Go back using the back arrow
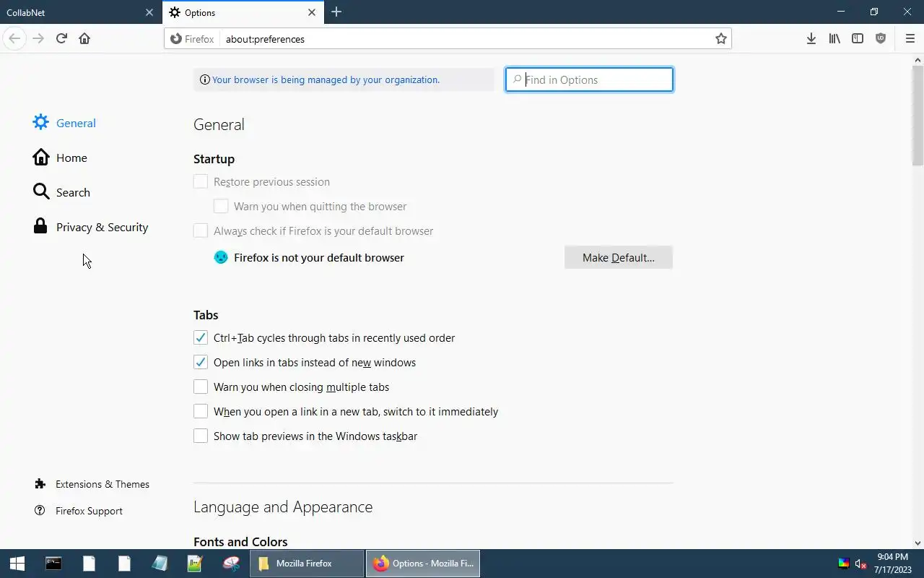Image resolution: width=924 pixels, height=578 pixels. (14, 38)
